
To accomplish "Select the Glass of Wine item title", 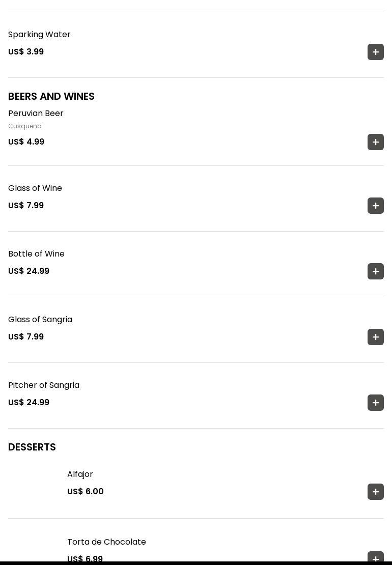I will tap(35, 188).
